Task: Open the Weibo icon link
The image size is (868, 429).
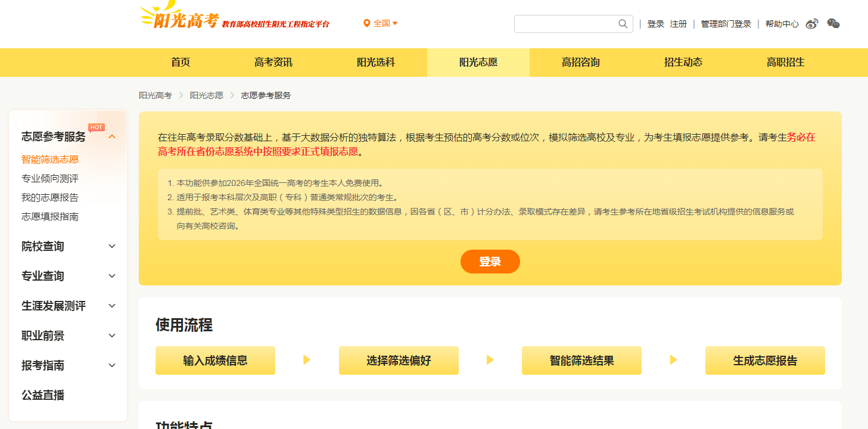Action: click(x=812, y=24)
